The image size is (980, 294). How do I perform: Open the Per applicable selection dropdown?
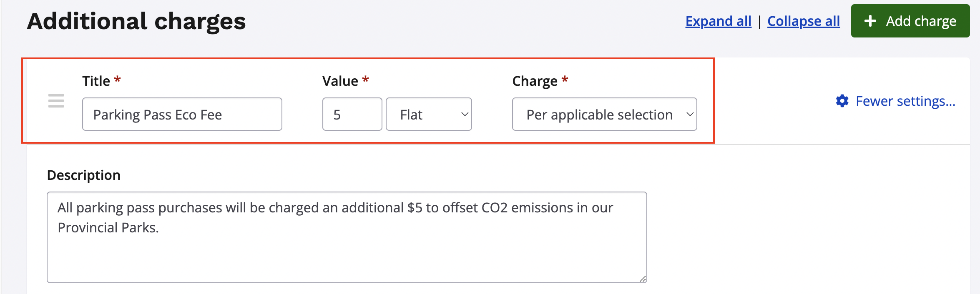604,114
